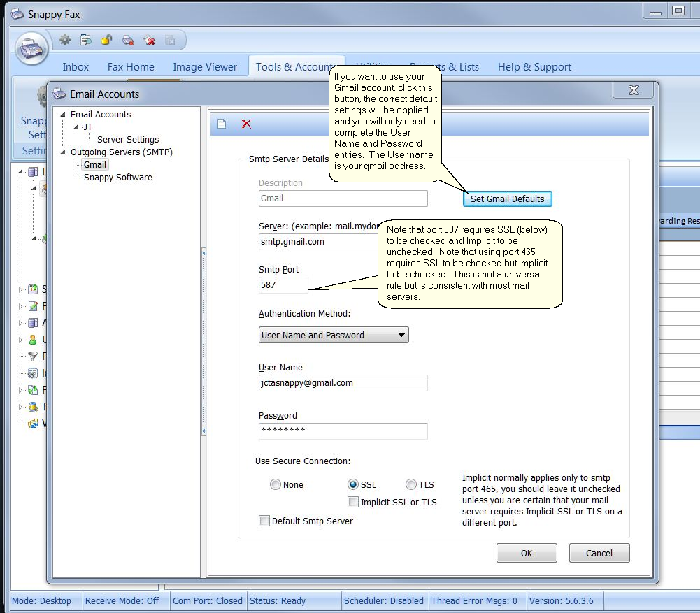Click the funnel filter icon in main tree
This screenshot has height=613, width=700.
click(x=33, y=356)
